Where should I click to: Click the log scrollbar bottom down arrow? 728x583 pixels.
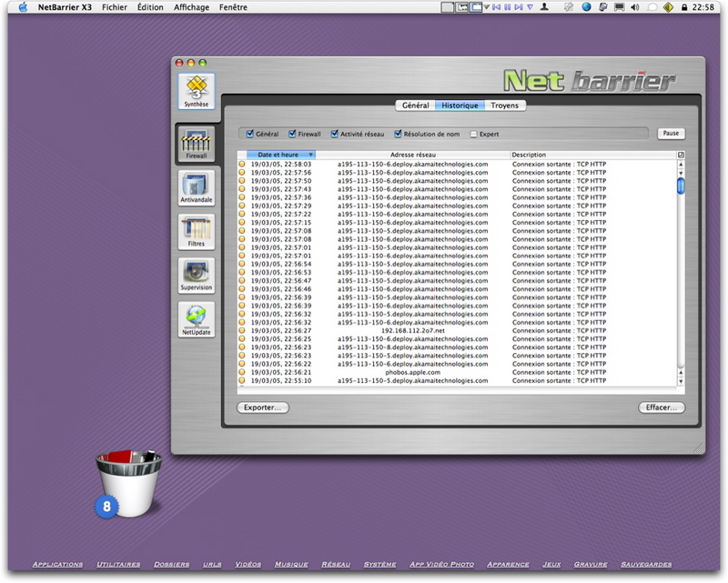point(681,382)
